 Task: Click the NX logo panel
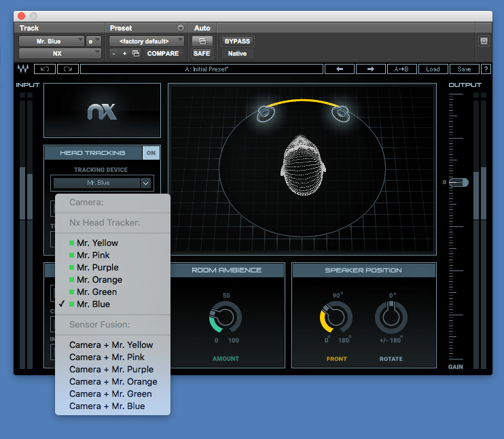pos(102,110)
